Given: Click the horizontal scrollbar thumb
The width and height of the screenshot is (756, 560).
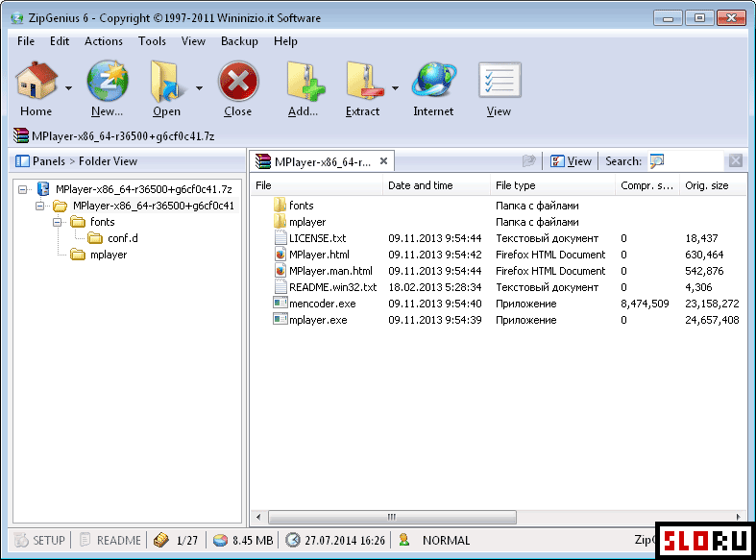Looking at the screenshot, I should tap(392, 517).
